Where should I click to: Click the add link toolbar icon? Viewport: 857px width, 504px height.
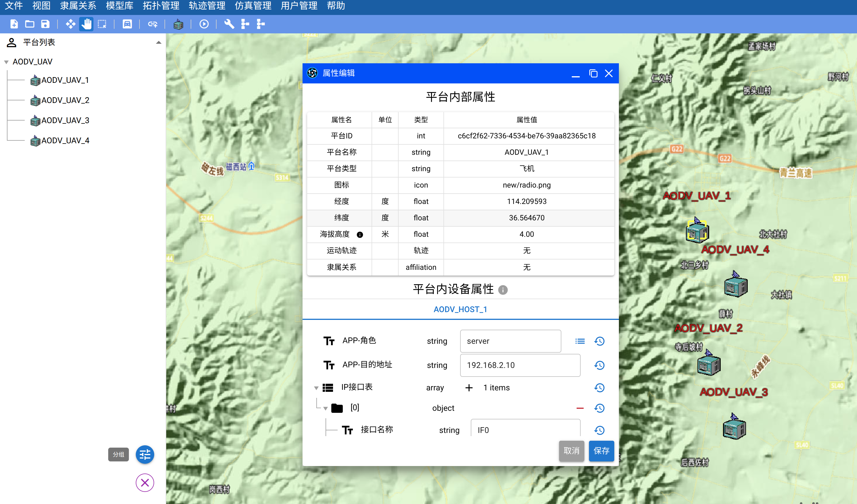click(x=153, y=24)
